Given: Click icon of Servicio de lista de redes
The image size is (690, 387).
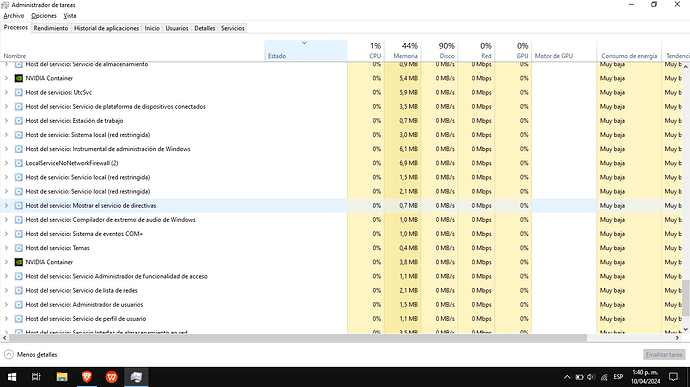Looking at the screenshot, I should point(18,291).
